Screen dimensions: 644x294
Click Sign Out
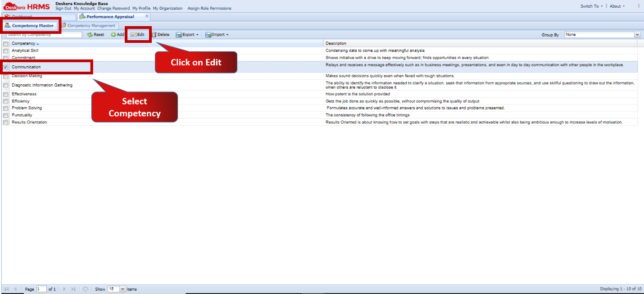click(63, 8)
